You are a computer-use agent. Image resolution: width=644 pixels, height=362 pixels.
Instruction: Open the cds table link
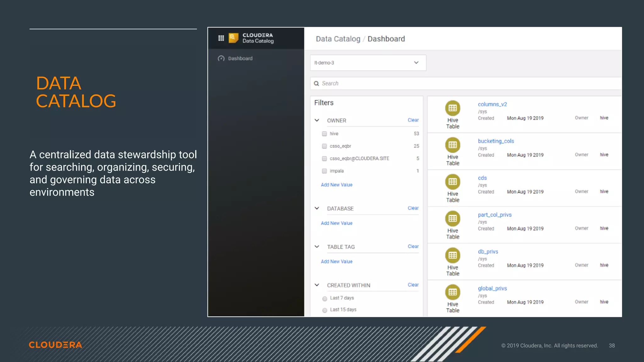(482, 178)
